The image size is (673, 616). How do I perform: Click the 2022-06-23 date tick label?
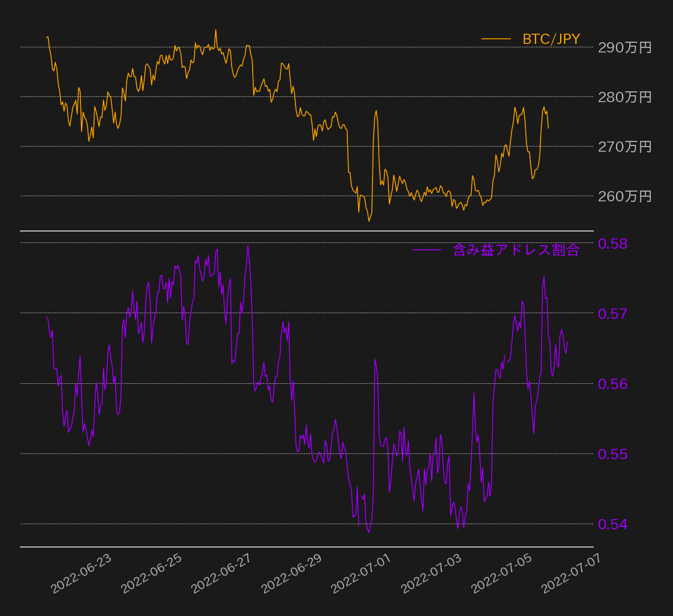[82, 573]
